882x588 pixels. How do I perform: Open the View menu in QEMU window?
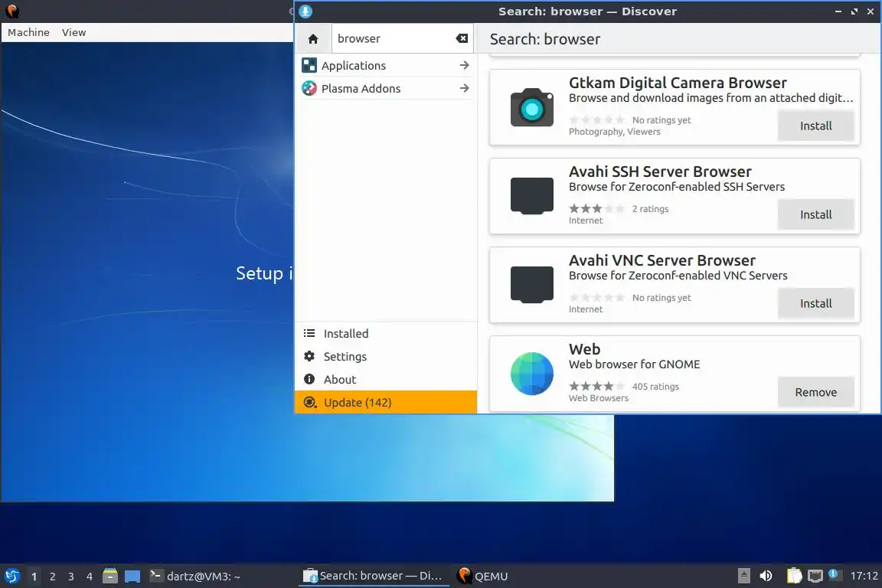[x=73, y=33]
